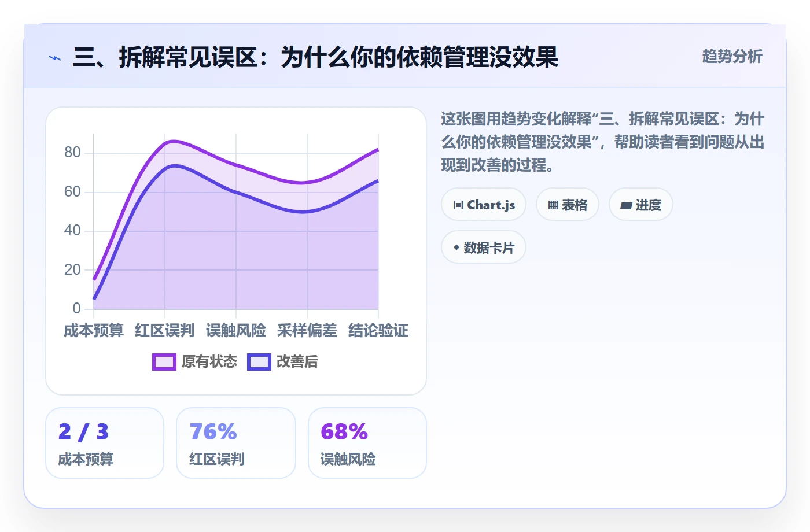810x532 pixels.
Task: Click the 趋势分析 label in the header
Action: pos(732,56)
